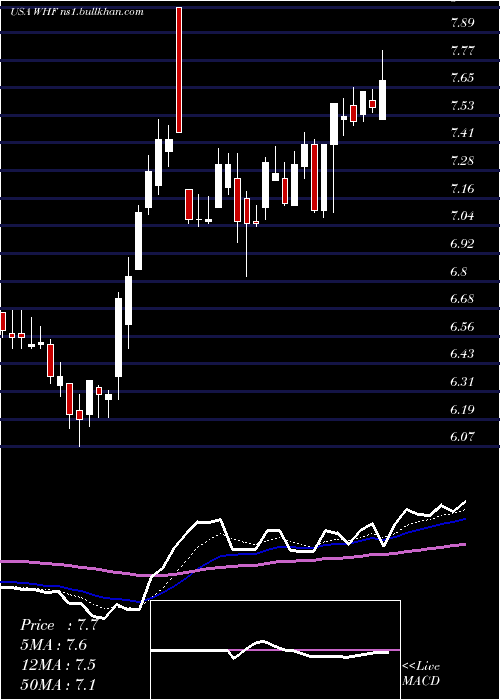Click the 7.77 price axis label
This screenshot has width=500, height=700.
[x=462, y=51]
